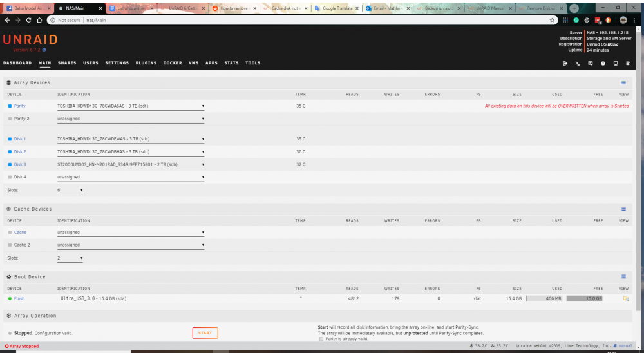The image size is (644, 353).
Task: Open the Parity device selection dropdown
Action: 131,106
